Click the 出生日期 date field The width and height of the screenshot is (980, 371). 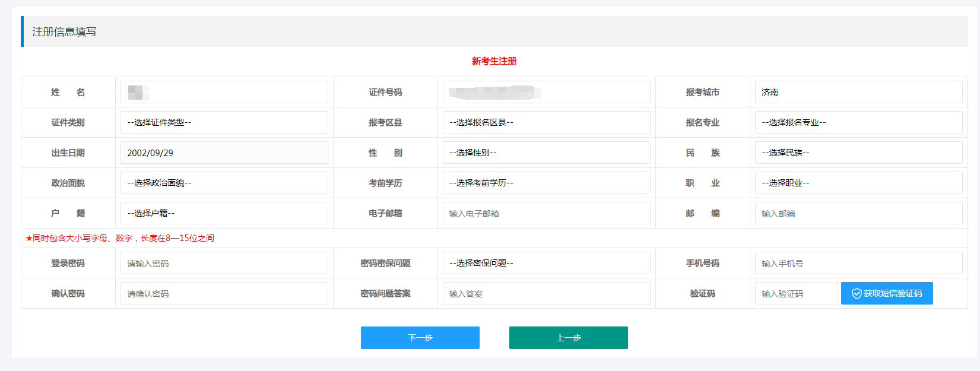click(x=224, y=153)
